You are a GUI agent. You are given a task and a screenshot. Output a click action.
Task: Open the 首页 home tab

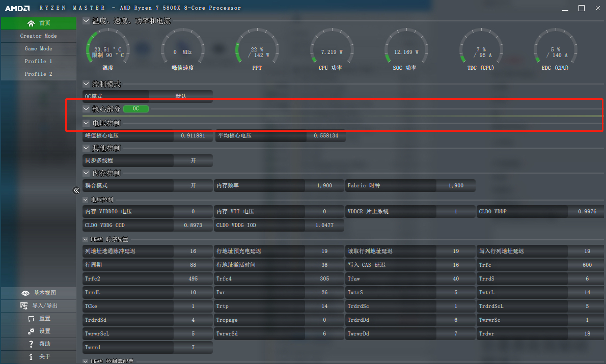[x=39, y=23]
